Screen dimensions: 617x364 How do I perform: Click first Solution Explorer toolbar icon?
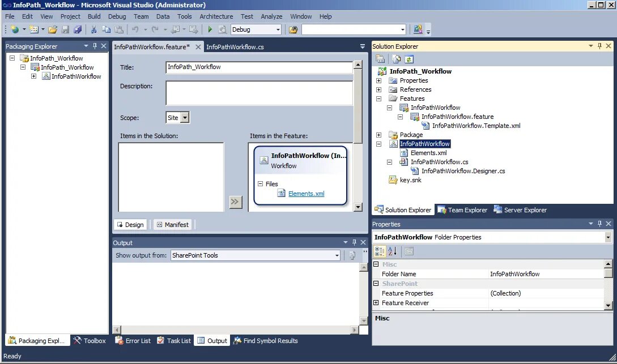tap(380, 59)
